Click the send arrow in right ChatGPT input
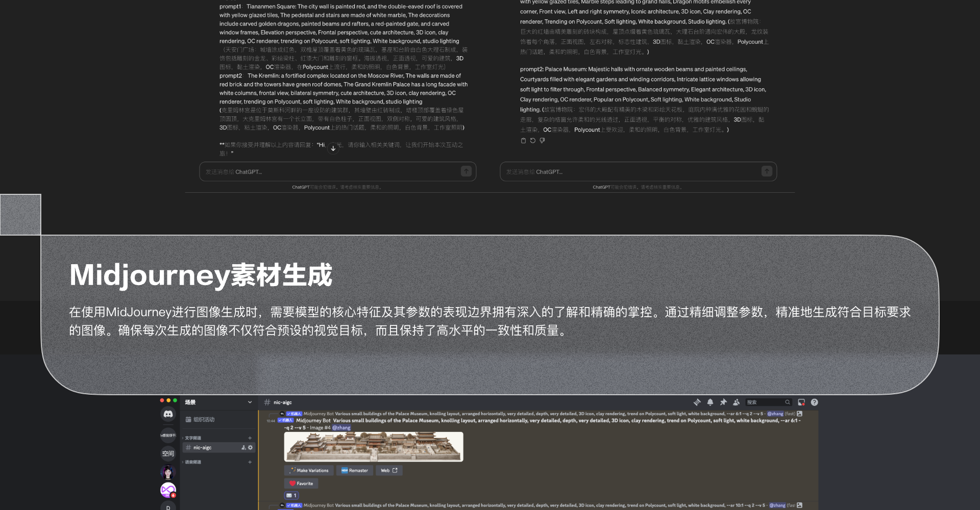 [x=767, y=171]
